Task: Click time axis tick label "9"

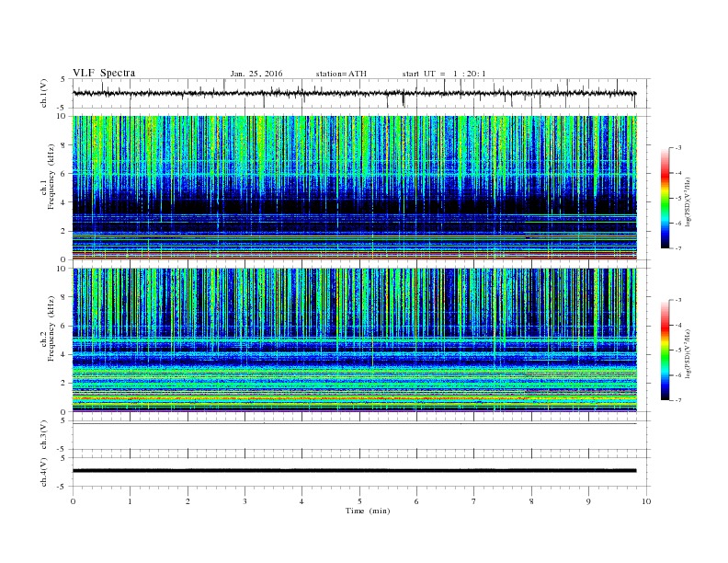Action: (588, 501)
